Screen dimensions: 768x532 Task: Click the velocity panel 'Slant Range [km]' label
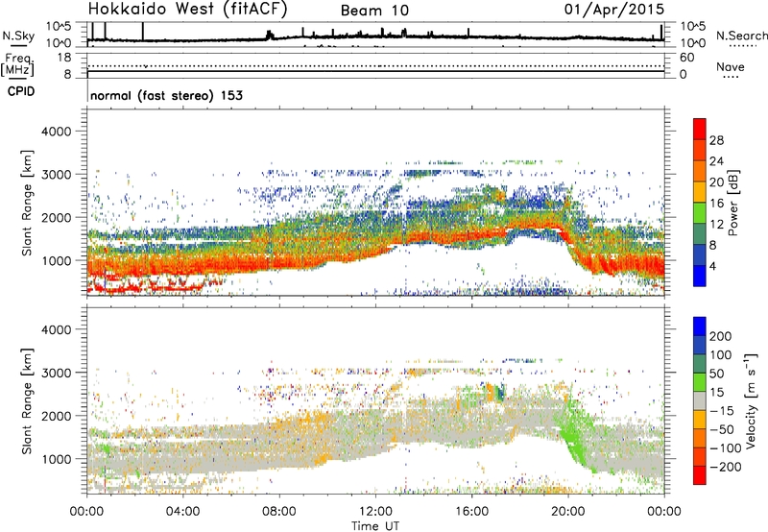pos(28,400)
